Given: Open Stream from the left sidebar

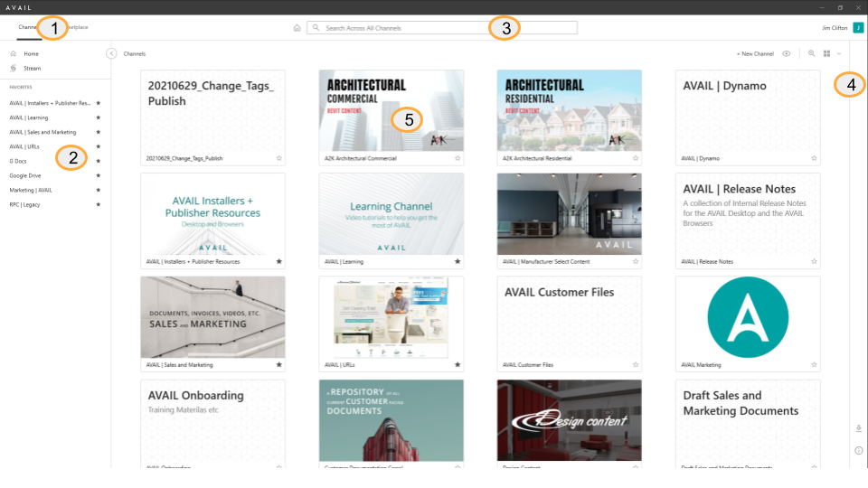Looking at the screenshot, I should pos(32,68).
